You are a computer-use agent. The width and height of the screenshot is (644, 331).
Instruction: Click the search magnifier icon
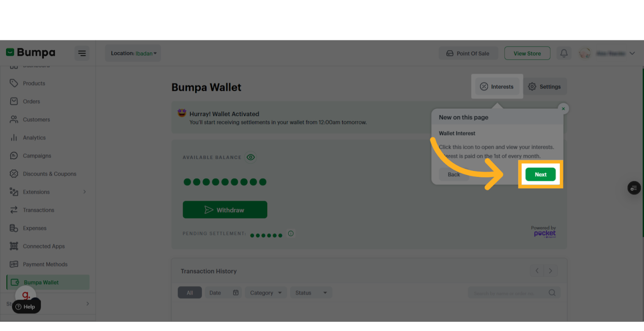point(552,293)
